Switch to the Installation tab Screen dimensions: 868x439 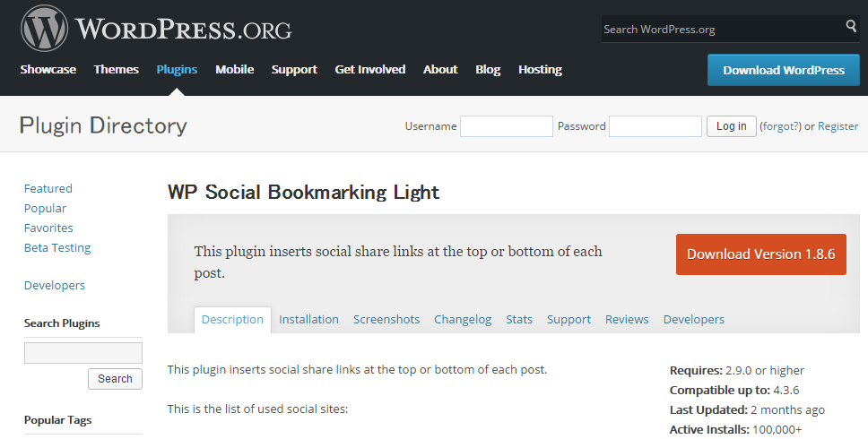[308, 319]
